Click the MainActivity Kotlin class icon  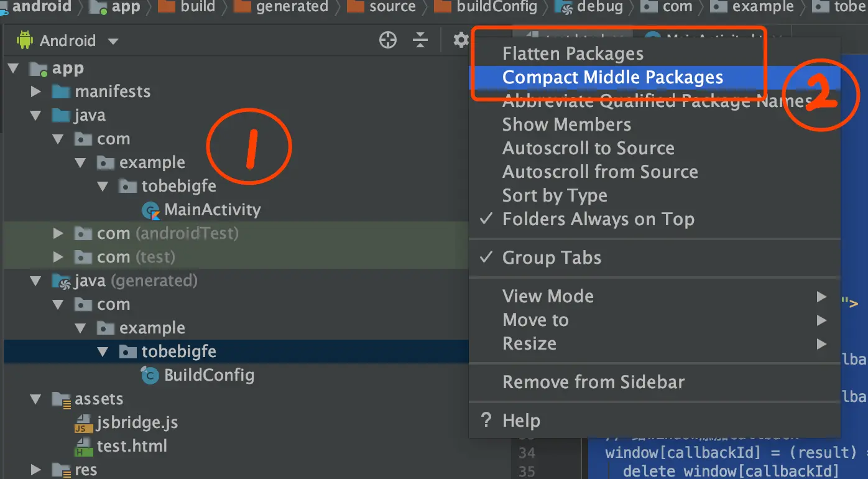(150, 210)
